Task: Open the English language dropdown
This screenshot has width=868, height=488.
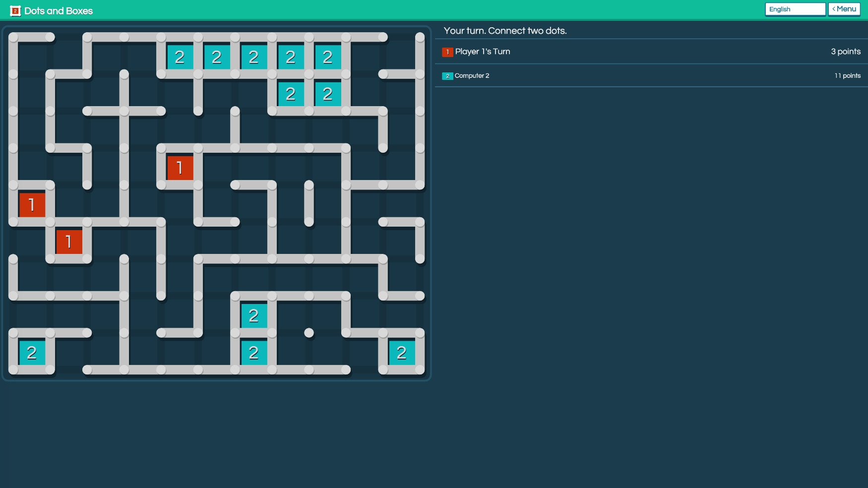Action: 795,9
